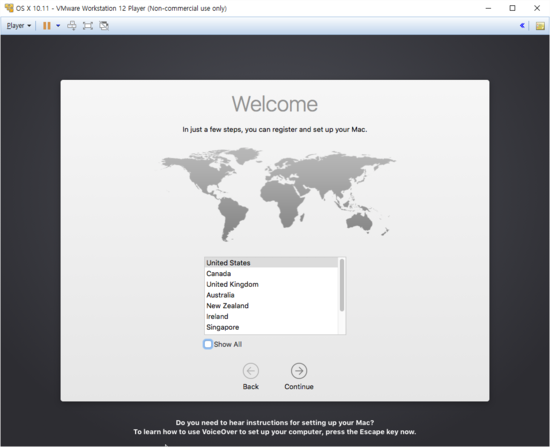Select Singapore from the country list
The width and height of the screenshot is (550, 447).
271,327
